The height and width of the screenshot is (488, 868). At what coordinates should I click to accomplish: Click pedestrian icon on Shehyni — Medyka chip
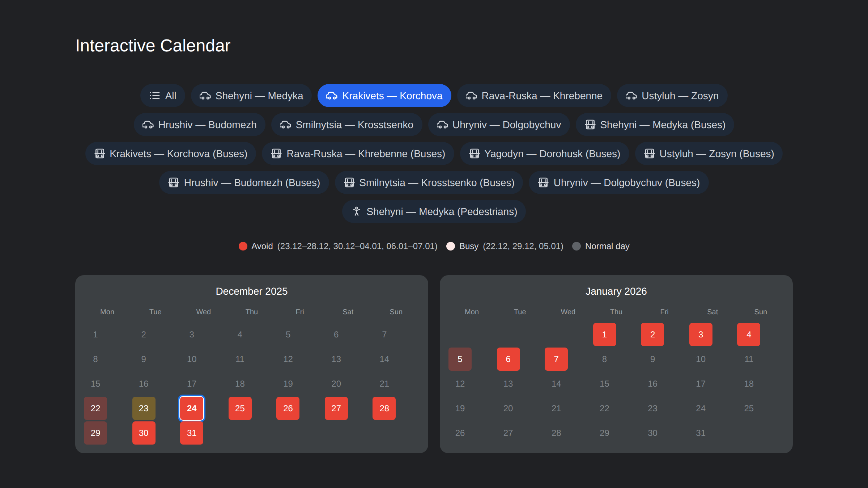click(x=357, y=211)
